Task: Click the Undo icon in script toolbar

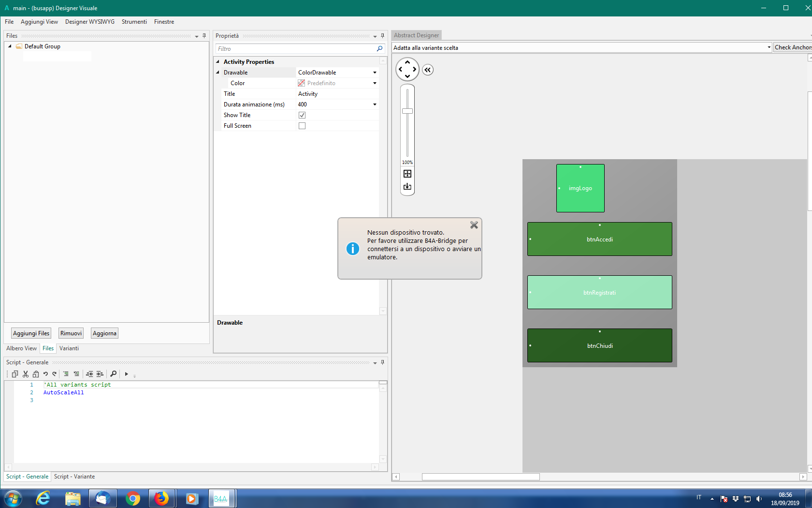Action: tap(45, 374)
